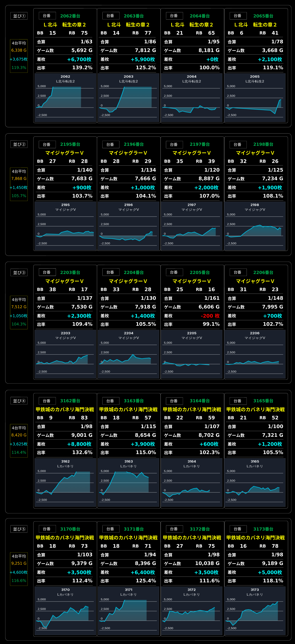295x644 pixels.
Task: Select machine number 2206番台
Action: [x=263, y=272]
